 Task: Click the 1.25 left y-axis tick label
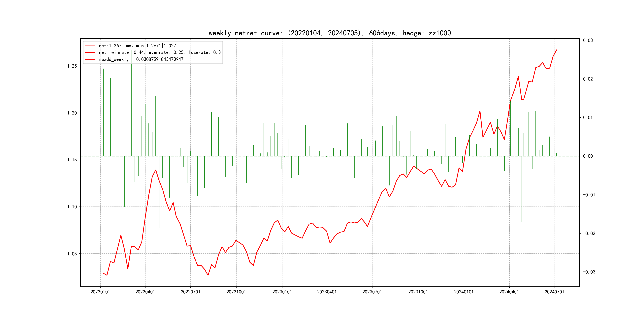(72, 66)
